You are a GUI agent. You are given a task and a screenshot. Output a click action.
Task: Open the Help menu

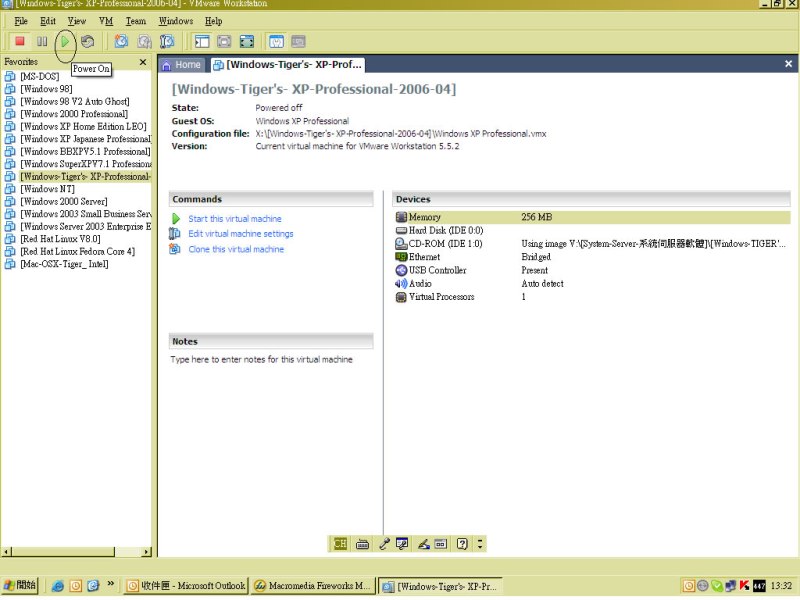coord(213,21)
